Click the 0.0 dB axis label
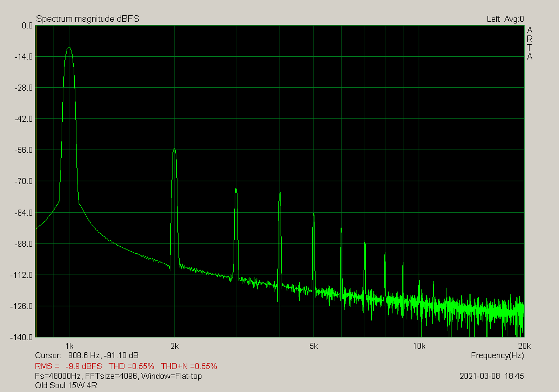Image resolution: width=559 pixels, height=392 pixels. coord(27,26)
